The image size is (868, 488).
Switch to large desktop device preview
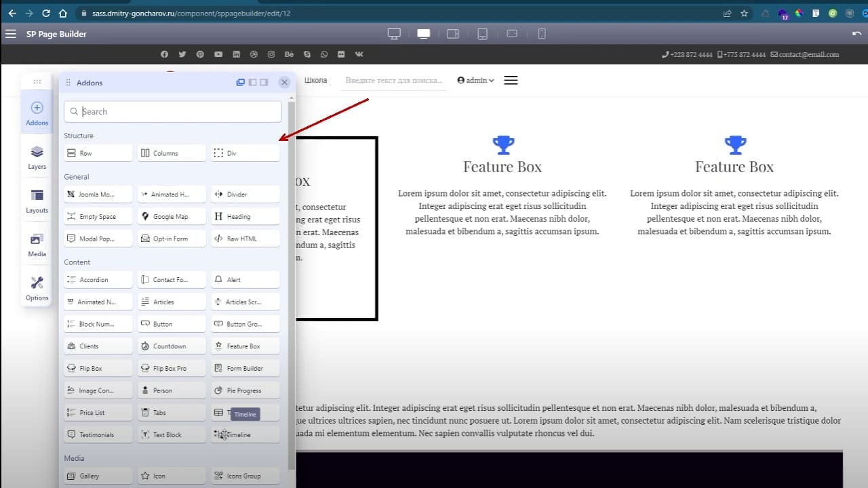(394, 34)
